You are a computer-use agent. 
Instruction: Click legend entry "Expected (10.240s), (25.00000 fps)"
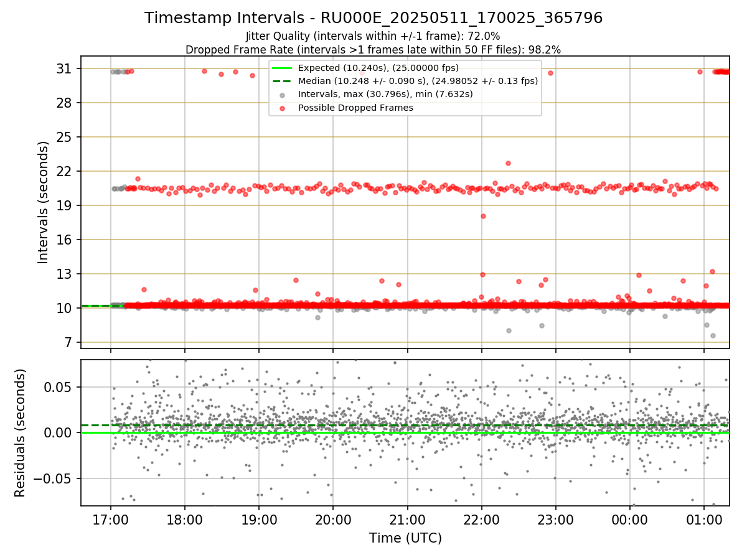[x=378, y=68]
